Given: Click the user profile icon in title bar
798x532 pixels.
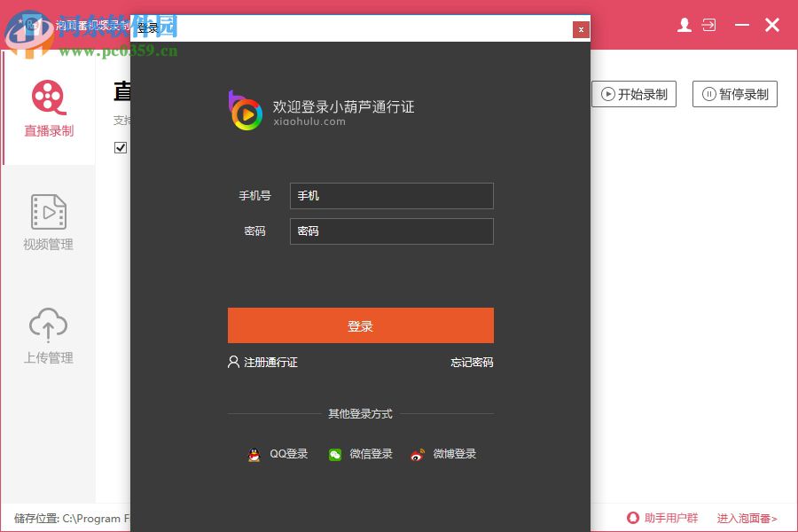Looking at the screenshot, I should click(x=683, y=25).
